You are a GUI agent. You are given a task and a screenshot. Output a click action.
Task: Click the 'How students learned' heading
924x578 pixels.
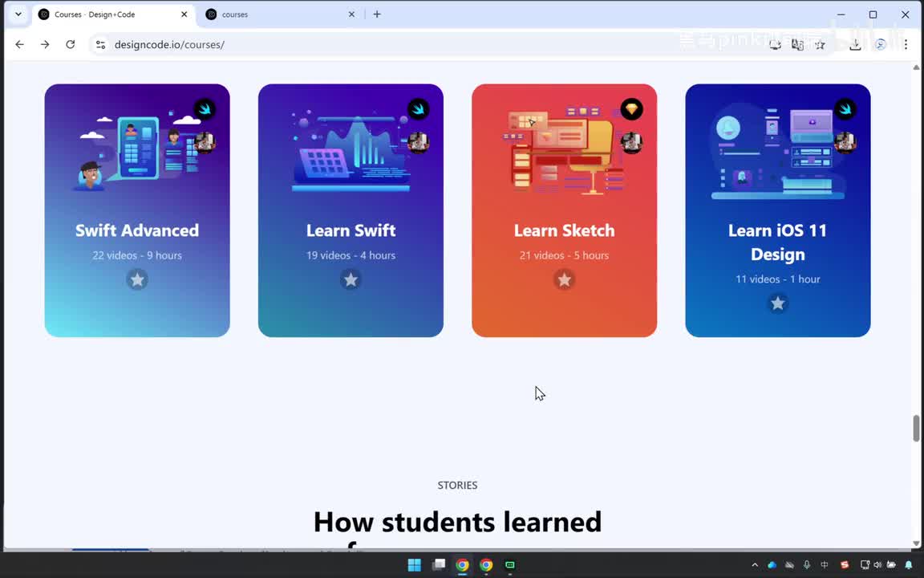(x=457, y=522)
